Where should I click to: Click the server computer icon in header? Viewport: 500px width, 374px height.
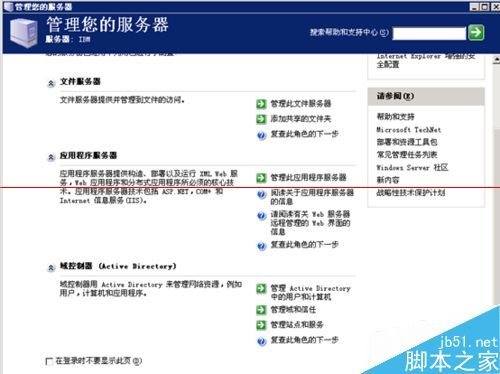(x=23, y=33)
